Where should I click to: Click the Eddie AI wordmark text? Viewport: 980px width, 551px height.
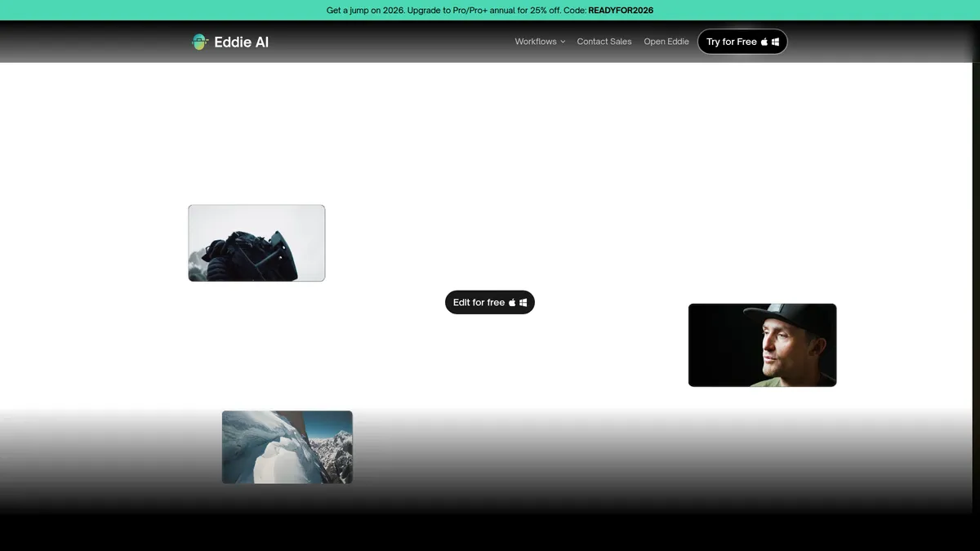(x=241, y=42)
